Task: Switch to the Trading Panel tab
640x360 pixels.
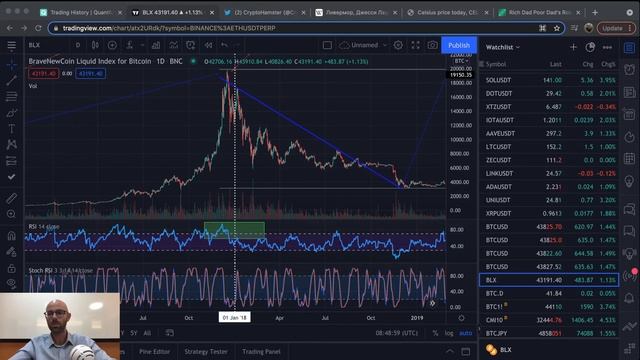Action: pos(261,351)
